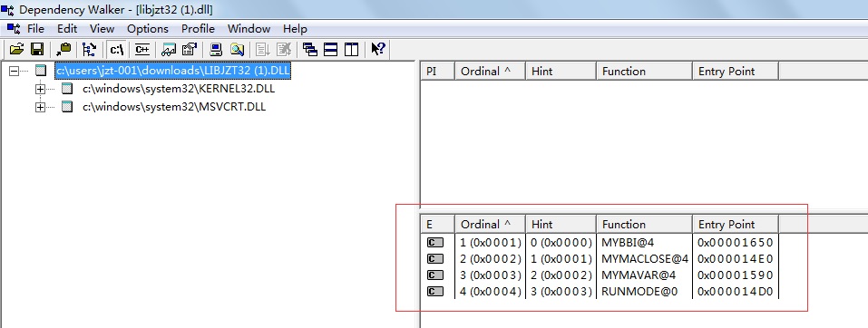Open a file with the Open toolbar icon

point(17,49)
